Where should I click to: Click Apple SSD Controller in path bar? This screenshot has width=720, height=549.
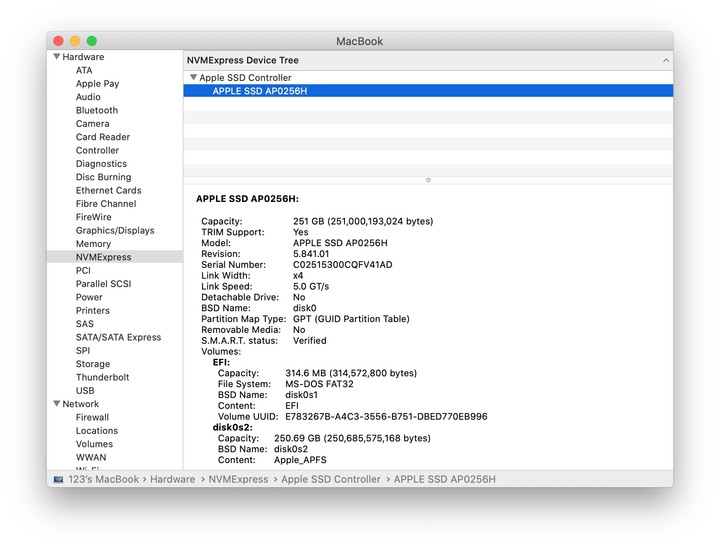[331, 479]
